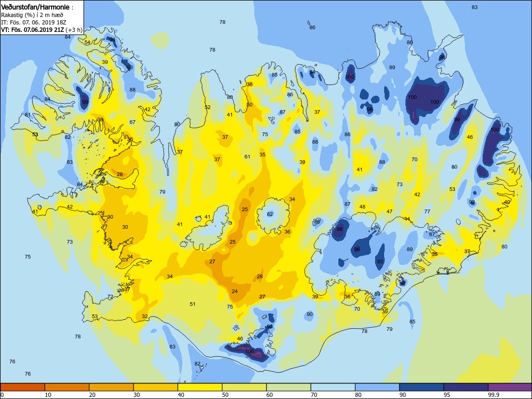Select the 90–95 dark blue legend swatch
Screen dimensions: 532x399
[x=422, y=387]
